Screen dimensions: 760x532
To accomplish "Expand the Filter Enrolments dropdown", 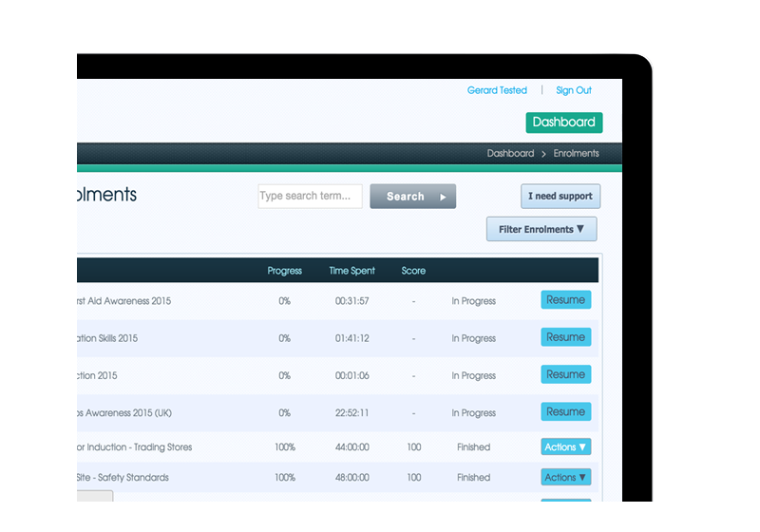I will (541, 229).
